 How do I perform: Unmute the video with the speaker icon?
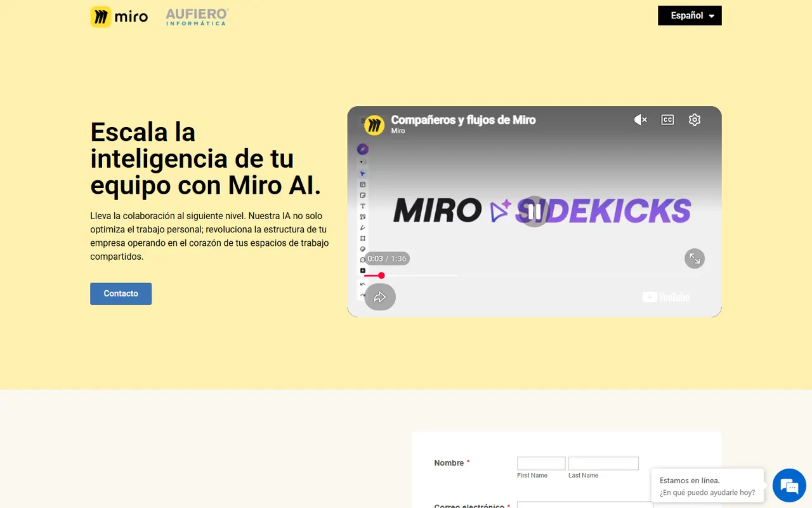tap(640, 119)
